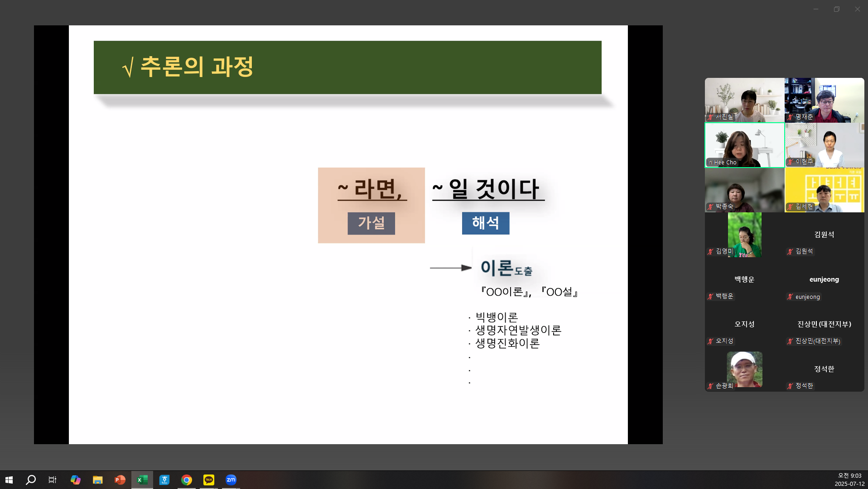Open Zoom from the taskbar
Screen dimensions: 868x489
231,479
